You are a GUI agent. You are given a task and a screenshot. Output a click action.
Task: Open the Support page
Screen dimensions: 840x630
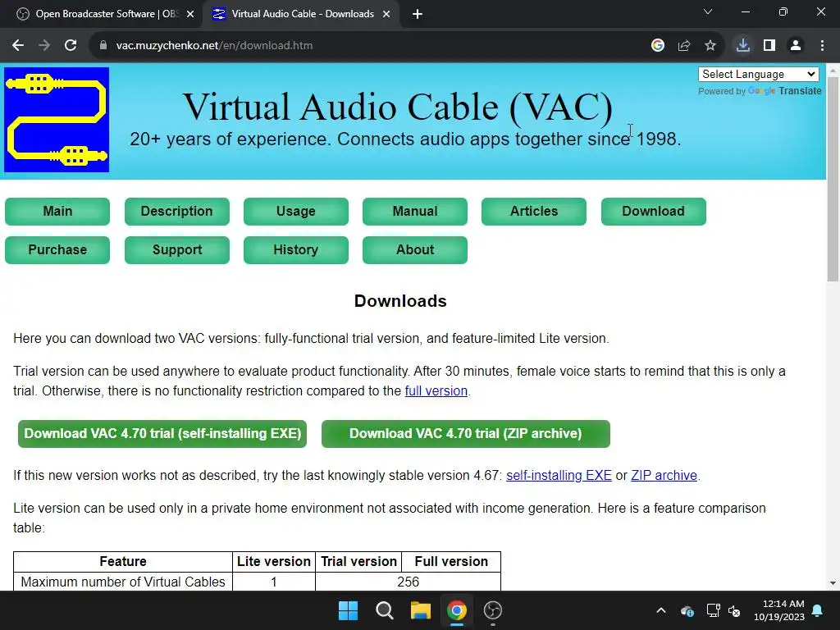tap(177, 249)
